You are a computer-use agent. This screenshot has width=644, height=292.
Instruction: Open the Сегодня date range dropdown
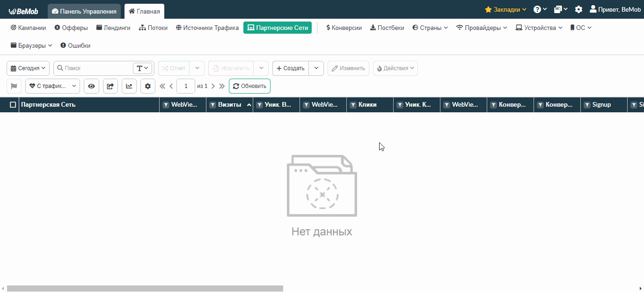point(28,68)
